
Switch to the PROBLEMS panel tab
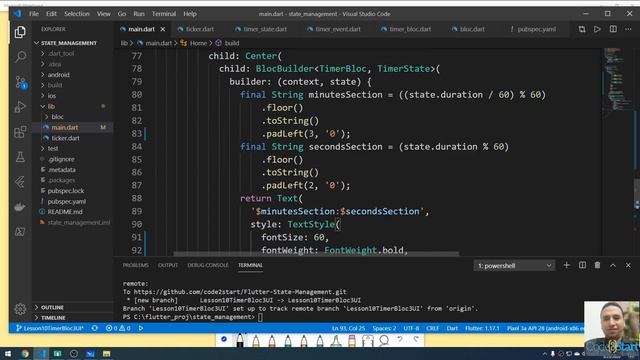136,265
